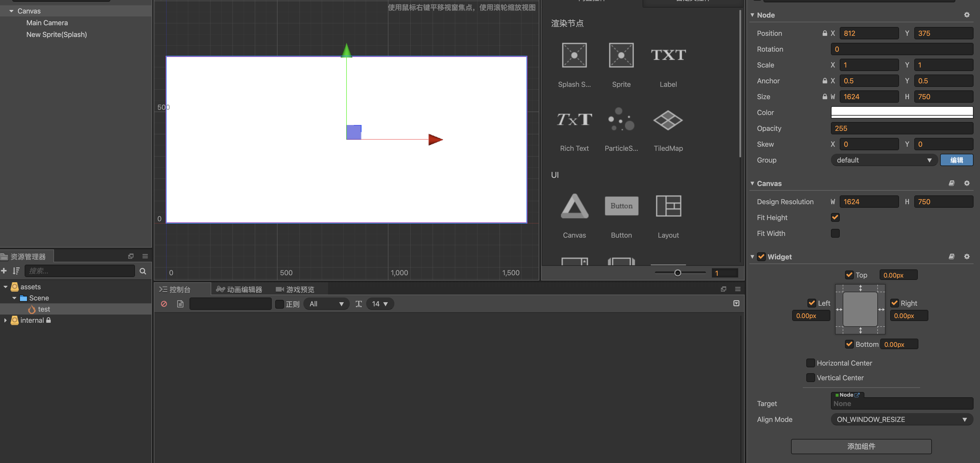
Task: Switch to the 动画编辑器 tab
Action: (x=239, y=290)
